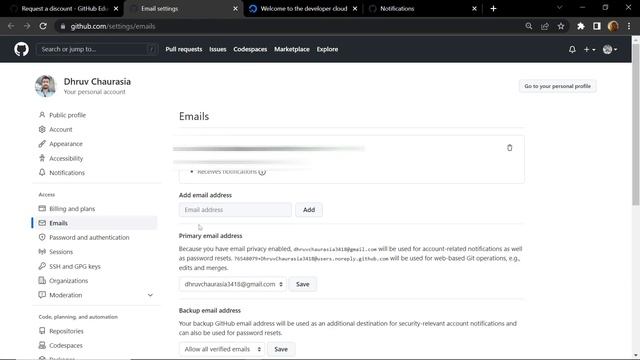The image size is (640, 360).
Task: Open Explore in top navigation
Action: coord(327,49)
